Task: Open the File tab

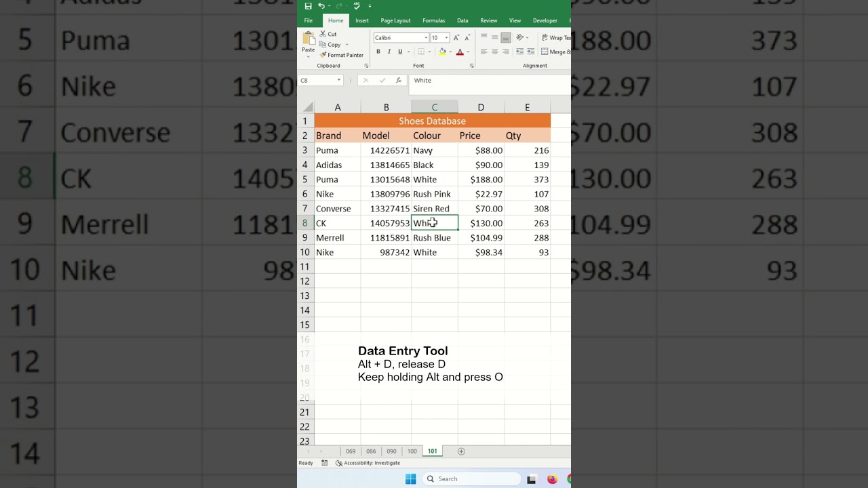Action: pyautogui.click(x=309, y=21)
